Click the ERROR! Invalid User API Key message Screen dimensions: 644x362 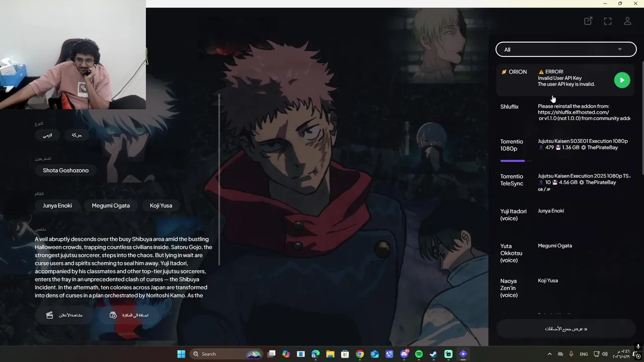567,78
